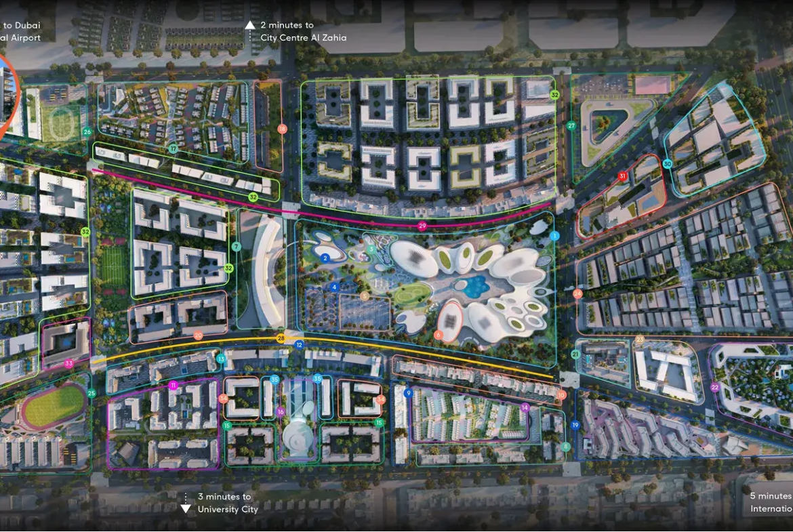793x532 pixels.
Task: Click the blue marker number 9
Action: (x=408, y=392)
